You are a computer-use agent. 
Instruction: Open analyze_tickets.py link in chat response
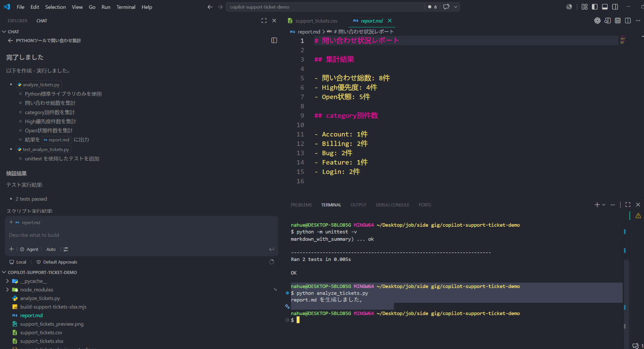(39, 85)
